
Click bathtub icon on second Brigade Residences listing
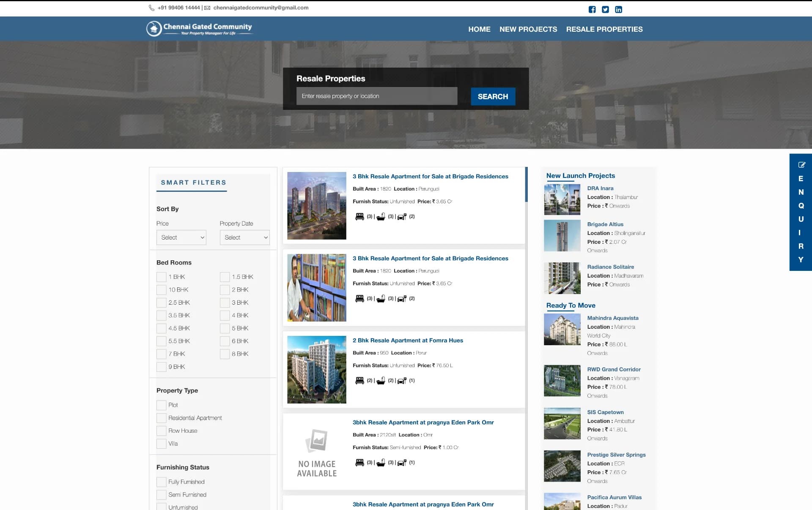381,298
